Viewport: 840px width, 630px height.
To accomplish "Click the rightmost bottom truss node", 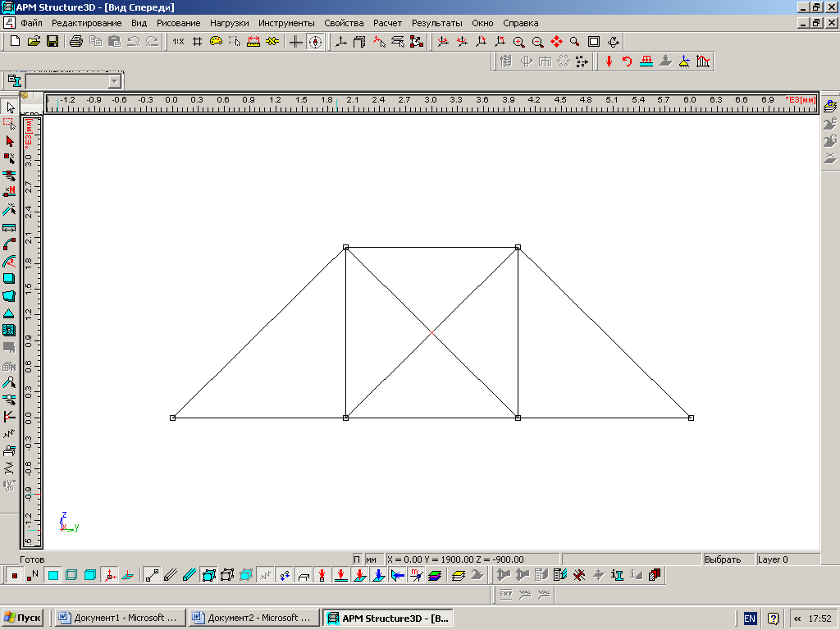I will (x=691, y=418).
